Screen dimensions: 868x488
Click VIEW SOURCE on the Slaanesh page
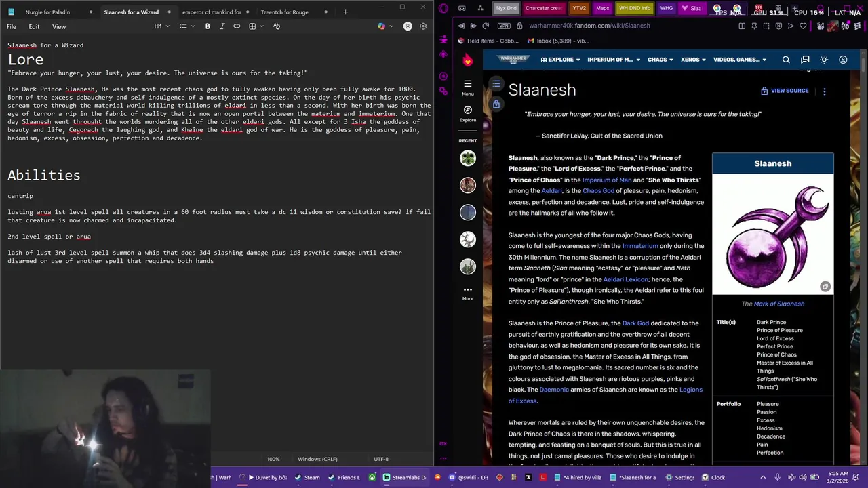tap(785, 91)
